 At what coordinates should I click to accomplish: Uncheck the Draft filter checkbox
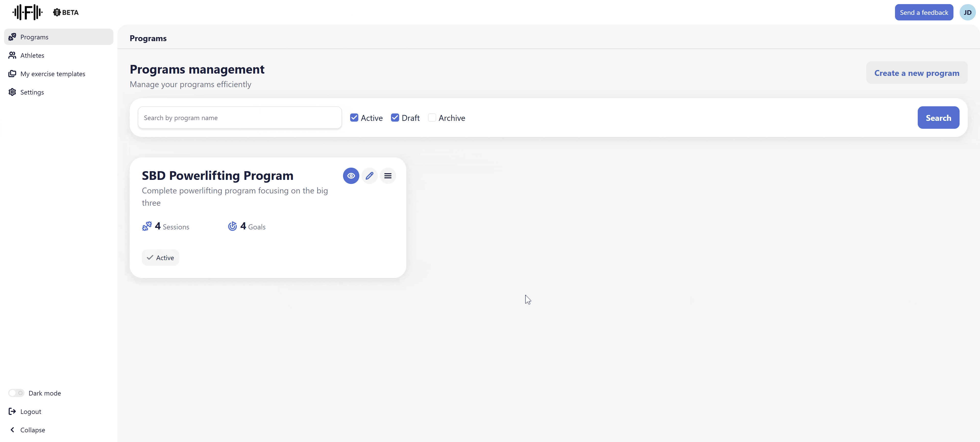(395, 118)
